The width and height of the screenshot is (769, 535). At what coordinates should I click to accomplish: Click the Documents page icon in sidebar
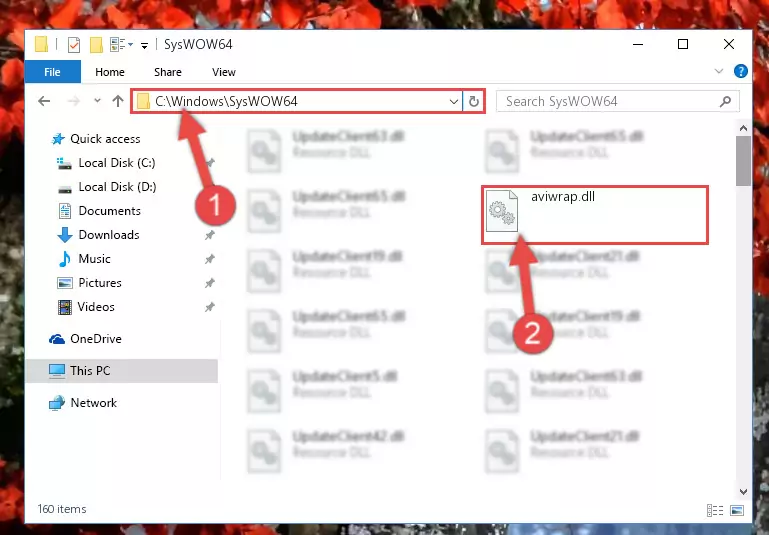click(x=65, y=211)
